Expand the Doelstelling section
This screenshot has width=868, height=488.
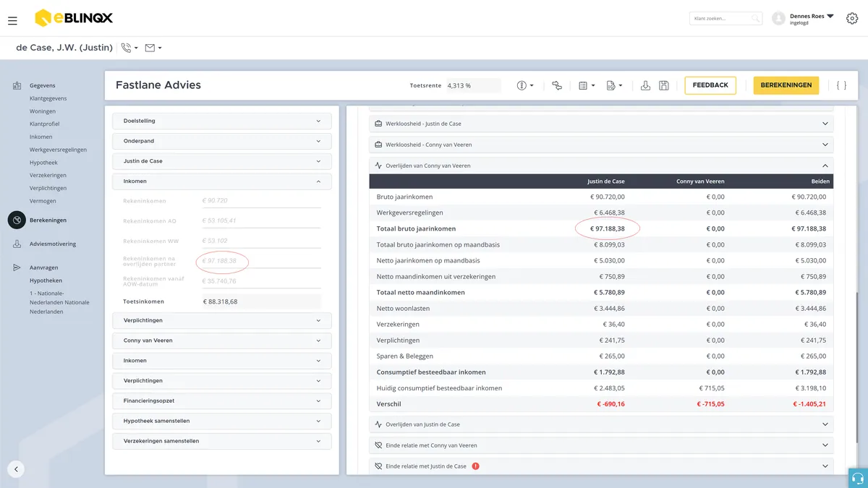click(222, 121)
